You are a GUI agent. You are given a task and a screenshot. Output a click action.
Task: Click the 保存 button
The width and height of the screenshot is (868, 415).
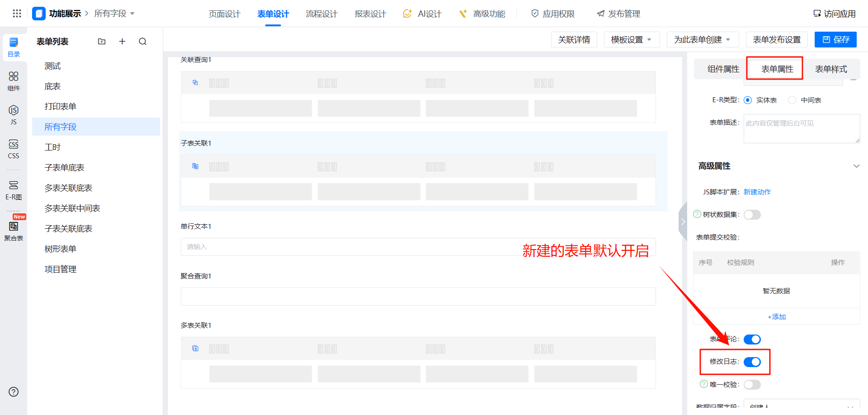coord(835,40)
